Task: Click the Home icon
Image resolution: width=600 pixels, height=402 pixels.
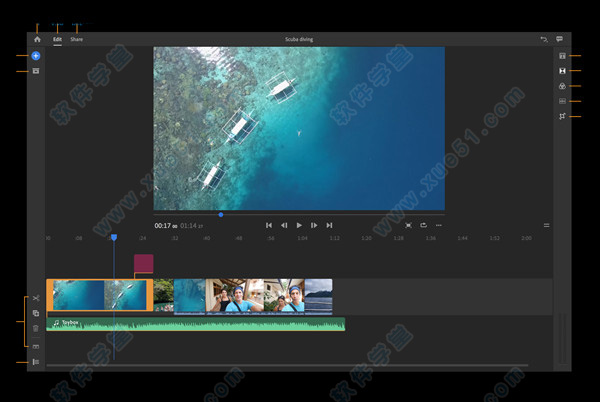Action: tap(37, 39)
